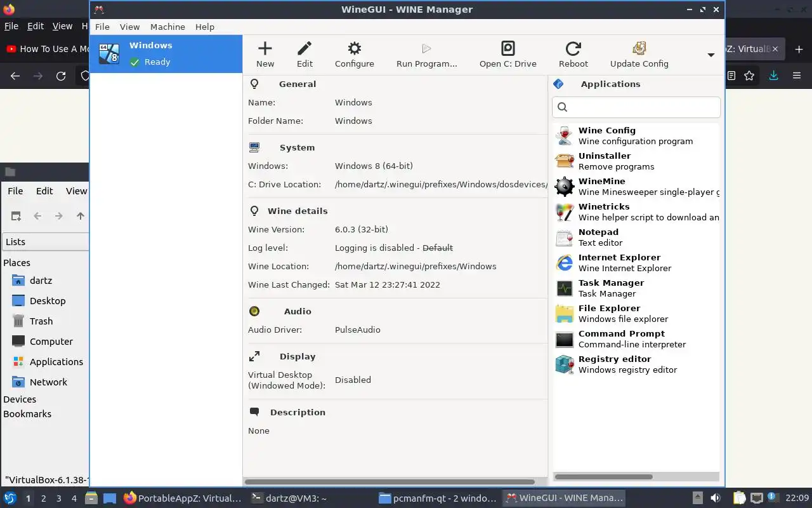Open the WineGUI View menu
This screenshot has height=508, width=812.
coord(129,27)
